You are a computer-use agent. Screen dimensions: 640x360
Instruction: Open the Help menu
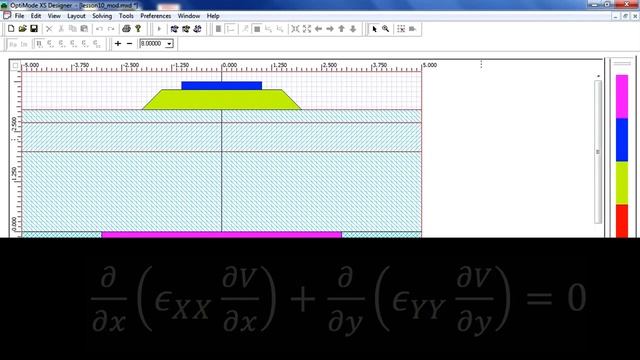(x=213, y=16)
